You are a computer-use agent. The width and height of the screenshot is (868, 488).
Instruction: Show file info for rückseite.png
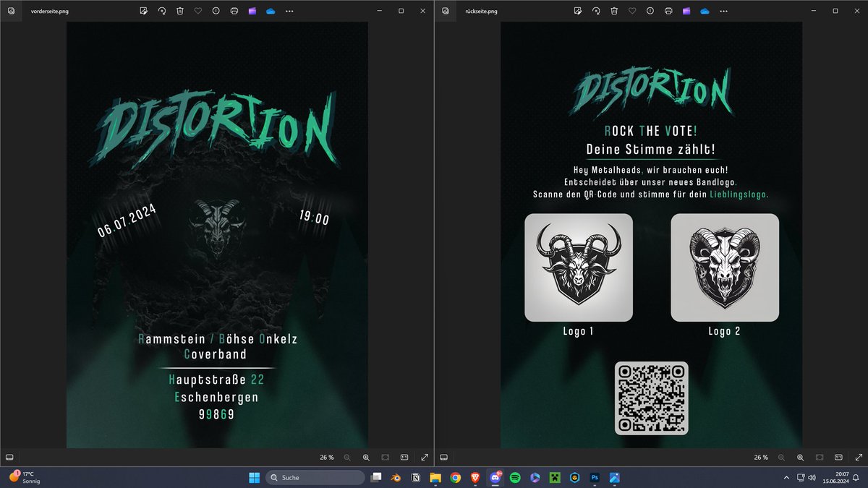650,12
